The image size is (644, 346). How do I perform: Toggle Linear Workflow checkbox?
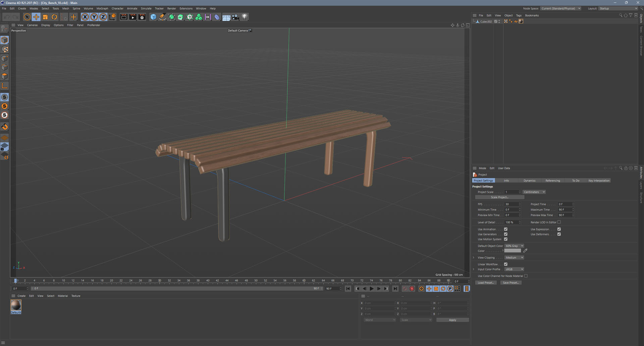point(505,264)
